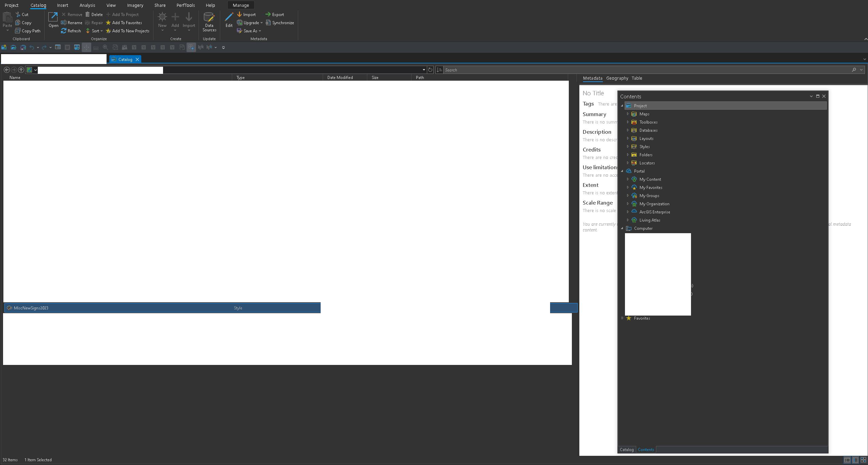The width and height of the screenshot is (868, 465).
Task: Open the Upgrade dropdown arrow
Action: 262,22
